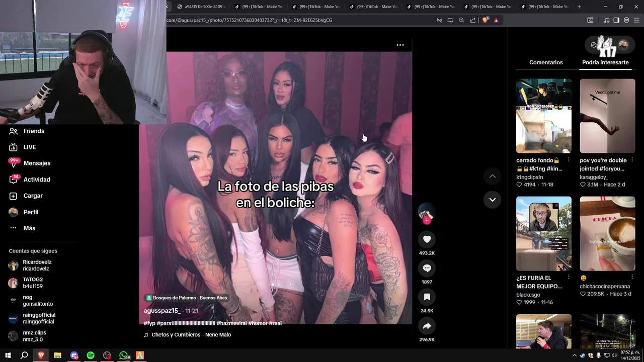The image size is (644, 362).
Task: Open volume control in system tray
Action: pyautogui.click(x=614, y=355)
